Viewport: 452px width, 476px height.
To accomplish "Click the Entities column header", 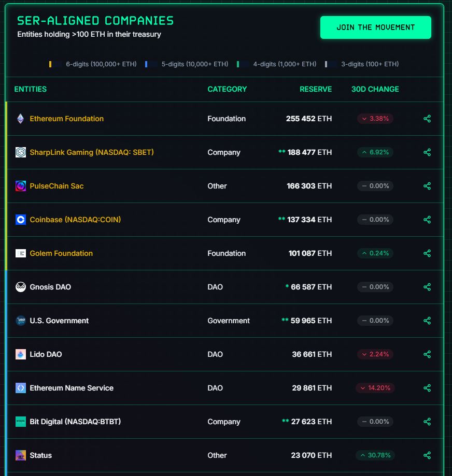I will (31, 89).
